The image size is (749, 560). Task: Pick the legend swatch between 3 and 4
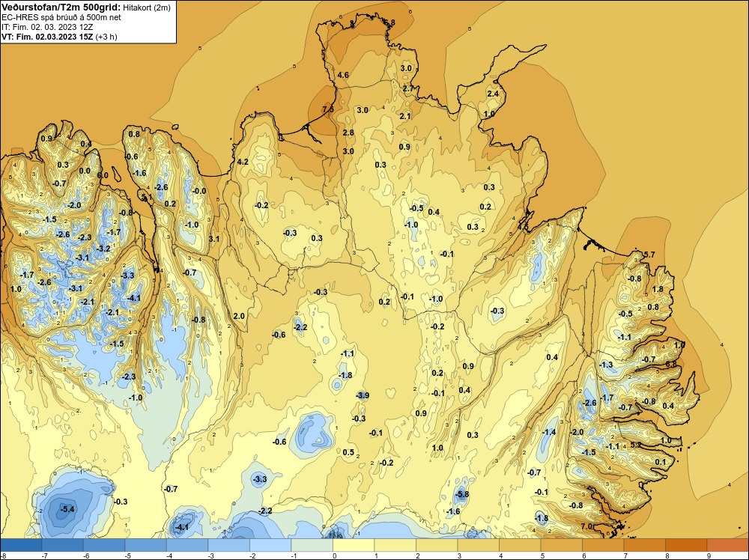coord(478,545)
